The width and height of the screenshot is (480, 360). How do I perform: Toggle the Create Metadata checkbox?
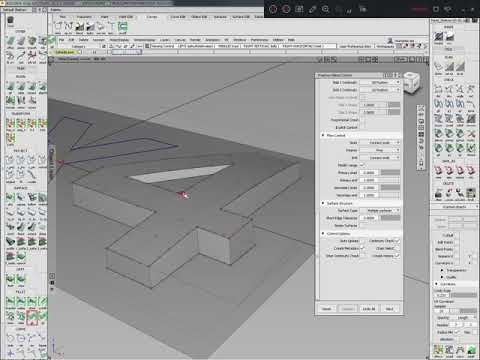(x=362, y=248)
